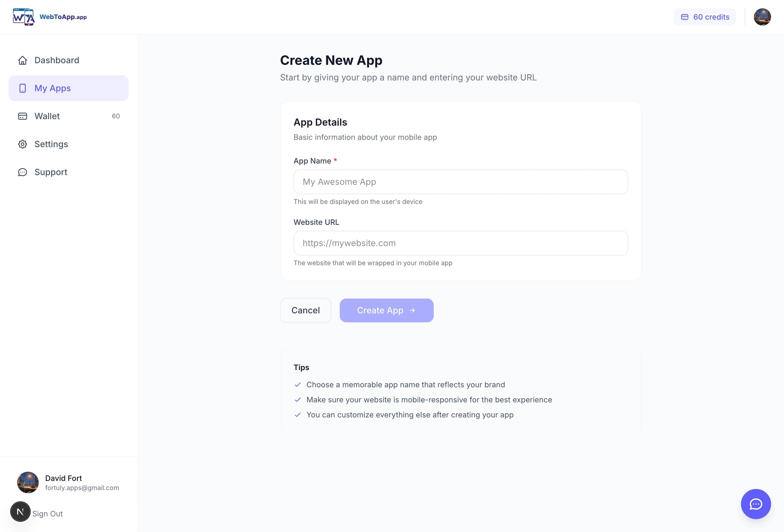784x532 pixels.
Task: Click the Cancel button
Action: click(305, 310)
